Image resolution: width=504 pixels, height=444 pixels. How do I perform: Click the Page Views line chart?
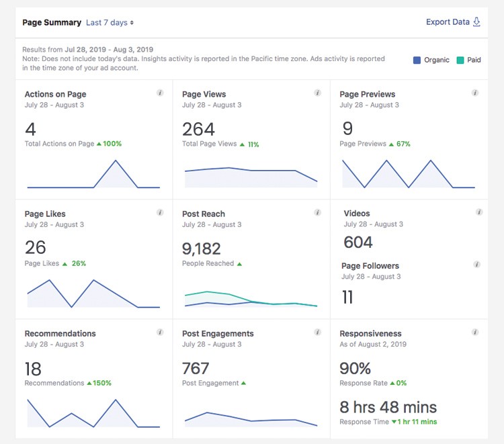coord(251,177)
